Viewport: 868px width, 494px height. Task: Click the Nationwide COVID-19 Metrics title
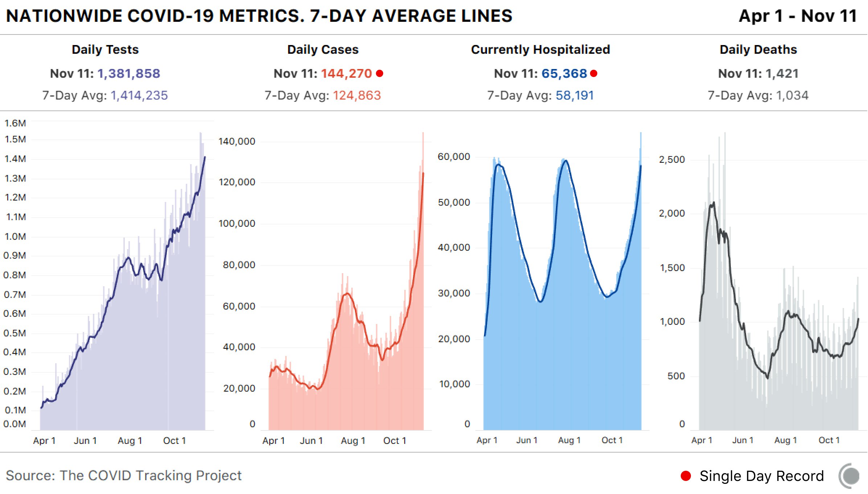click(x=259, y=16)
